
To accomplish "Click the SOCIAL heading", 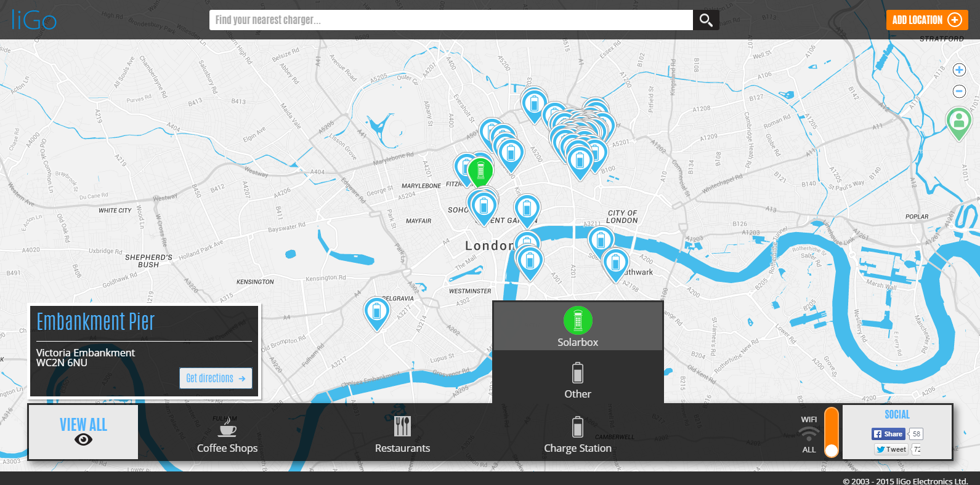I will click(897, 415).
